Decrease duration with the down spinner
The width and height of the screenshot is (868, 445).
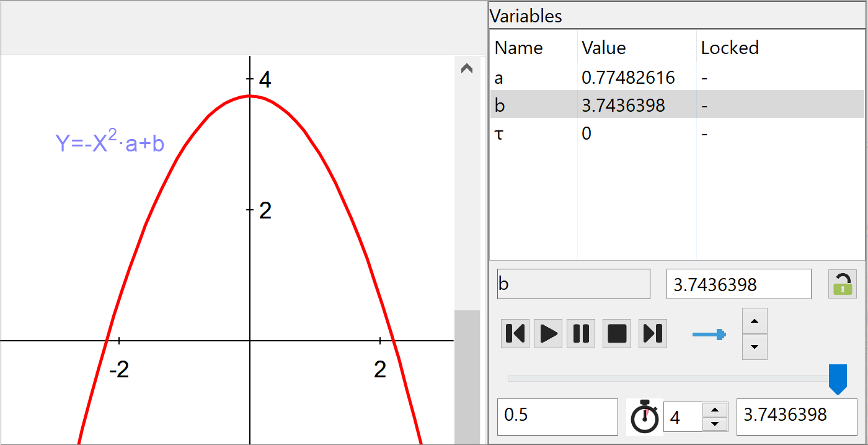click(x=715, y=423)
